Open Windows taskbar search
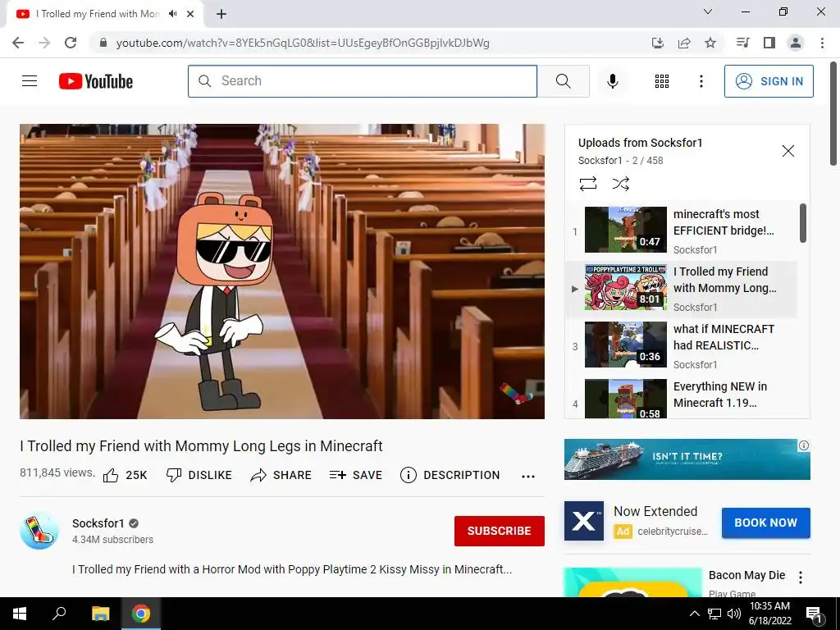The height and width of the screenshot is (630, 840). click(59, 614)
